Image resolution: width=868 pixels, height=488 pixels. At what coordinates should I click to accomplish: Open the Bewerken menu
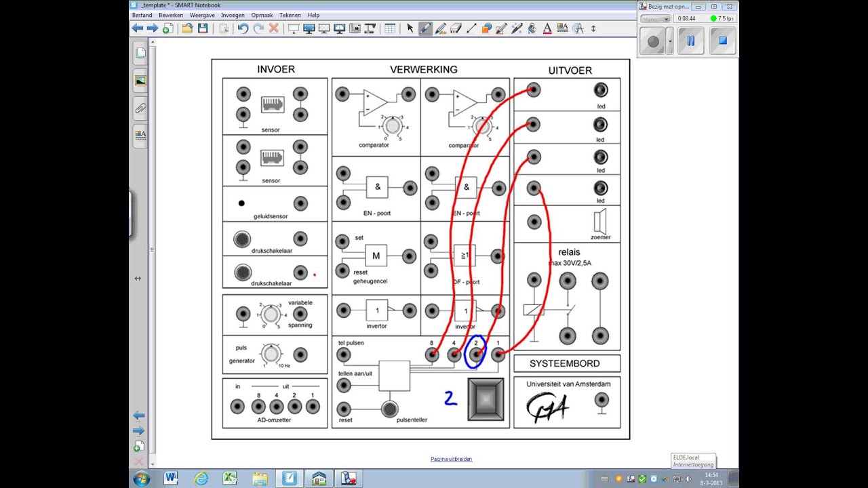tap(171, 15)
